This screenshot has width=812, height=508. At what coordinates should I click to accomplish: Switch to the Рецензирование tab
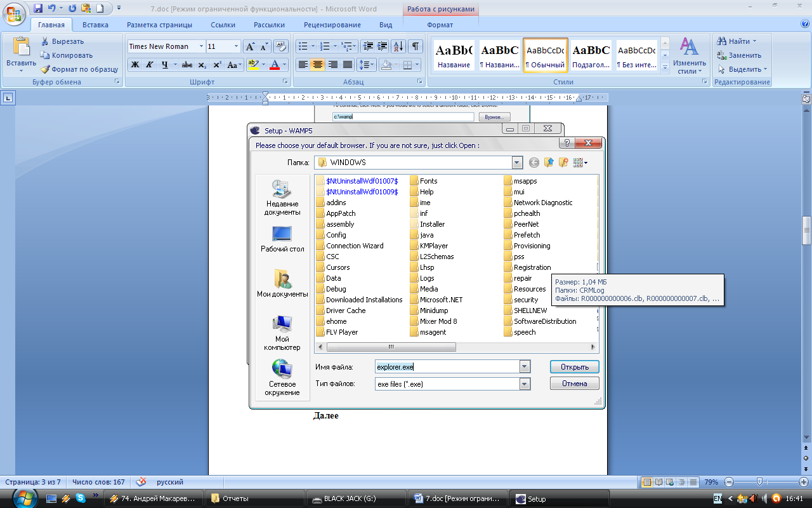(332, 25)
